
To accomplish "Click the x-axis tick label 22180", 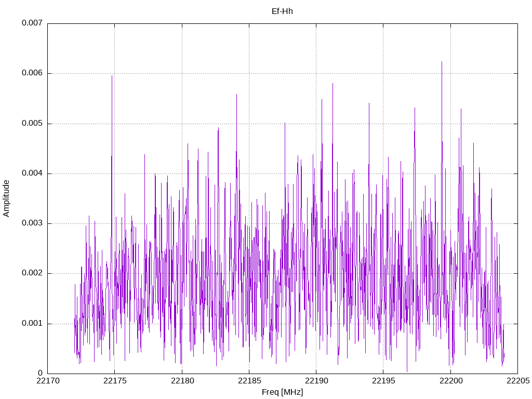I will click(x=182, y=381).
